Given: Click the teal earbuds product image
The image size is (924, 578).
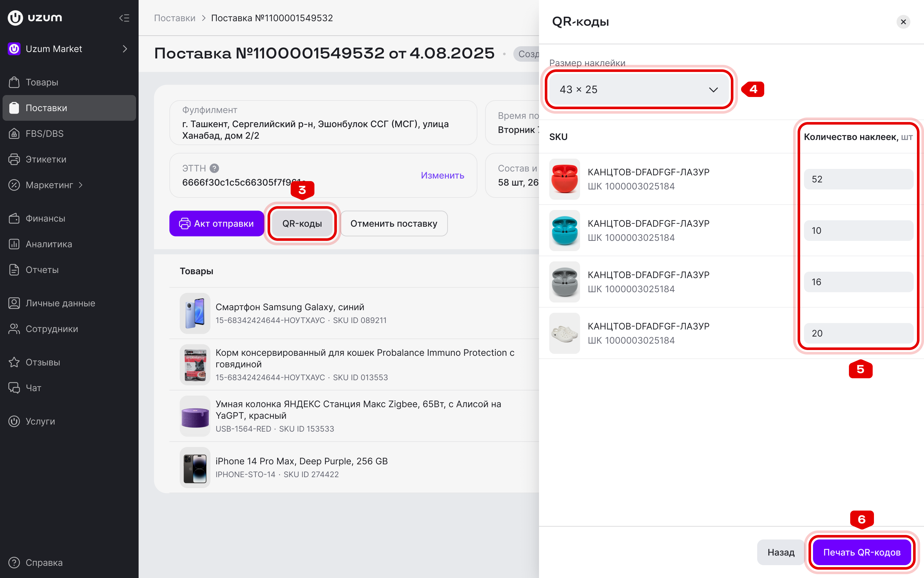Looking at the screenshot, I should click(564, 230).
